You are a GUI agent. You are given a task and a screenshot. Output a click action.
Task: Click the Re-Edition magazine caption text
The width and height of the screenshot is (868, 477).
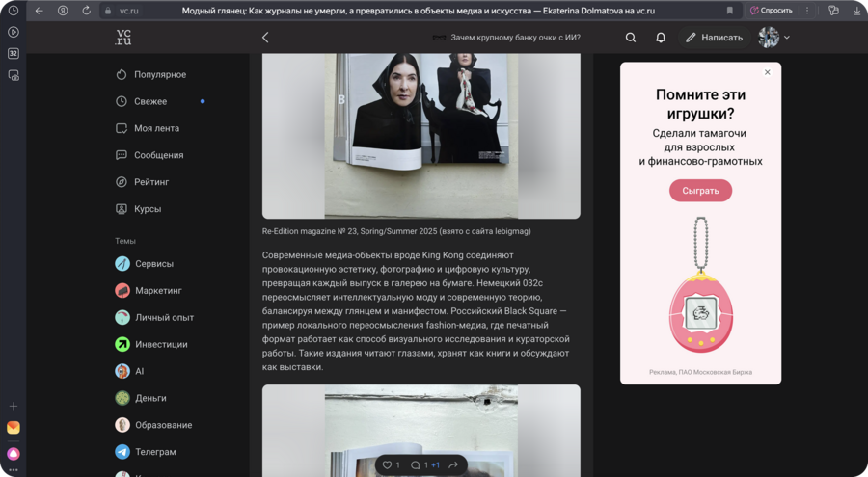[396, 231]
